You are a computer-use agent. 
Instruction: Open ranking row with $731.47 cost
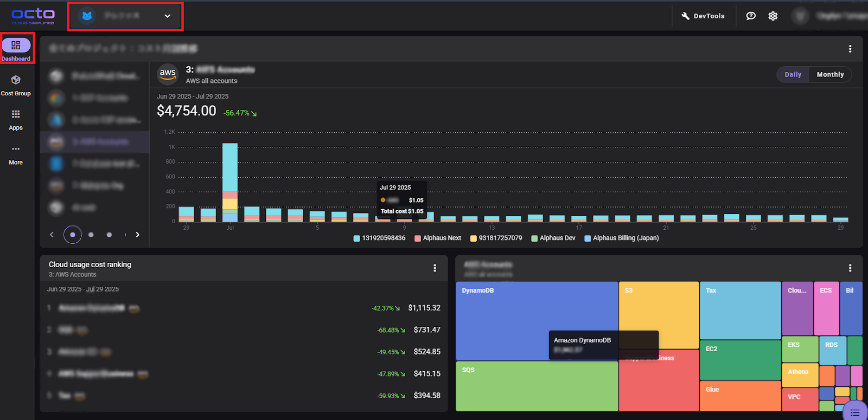244,330
